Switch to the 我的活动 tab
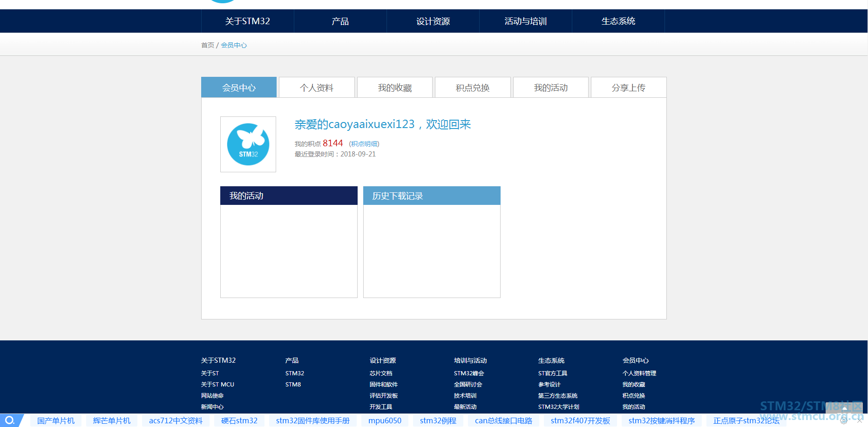The image size is (868, 427). tap(551, 88)
